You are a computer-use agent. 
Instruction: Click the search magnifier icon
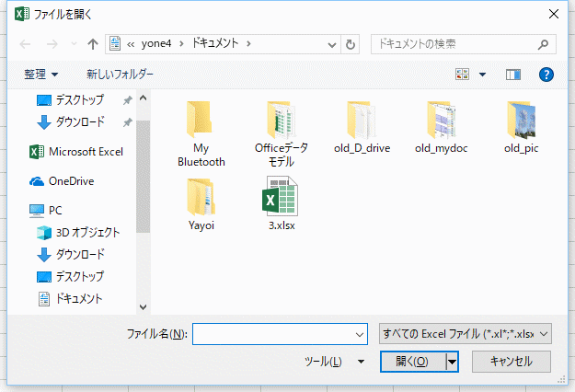[543, 44]
